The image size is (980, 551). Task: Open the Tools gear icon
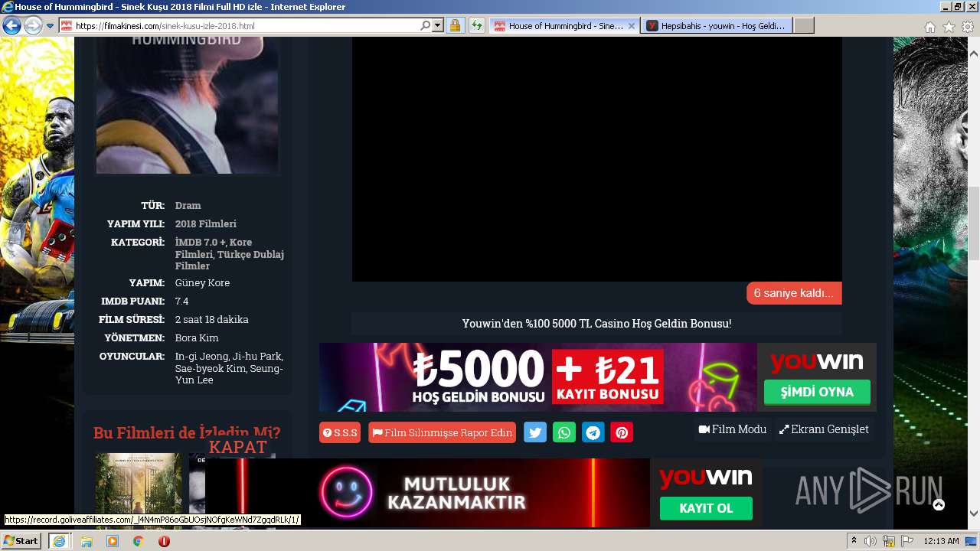point(968,27)
